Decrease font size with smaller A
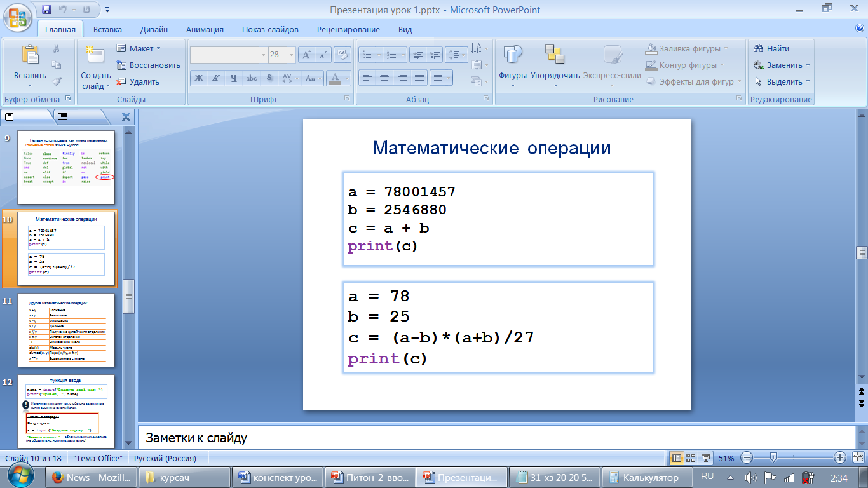This screenshot has width=868, height=488. point(323,55)
